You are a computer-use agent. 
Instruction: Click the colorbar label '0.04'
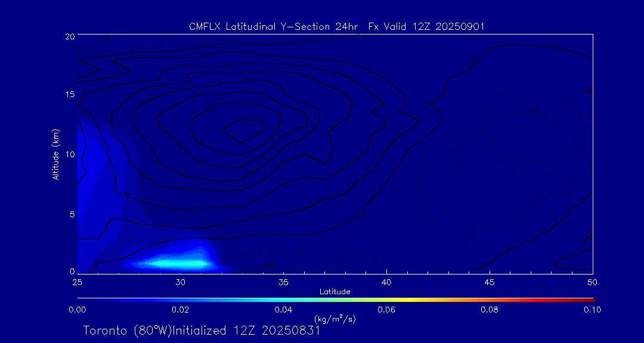(x=283, y=310)
